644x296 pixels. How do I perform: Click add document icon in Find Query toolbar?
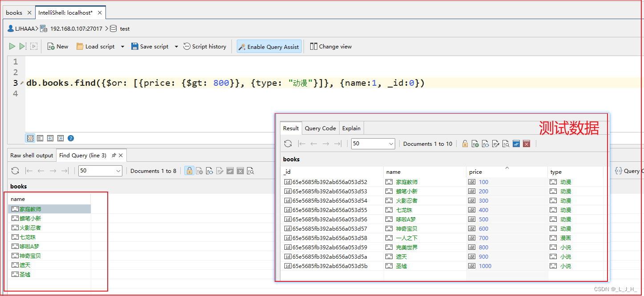coord(199,171)
